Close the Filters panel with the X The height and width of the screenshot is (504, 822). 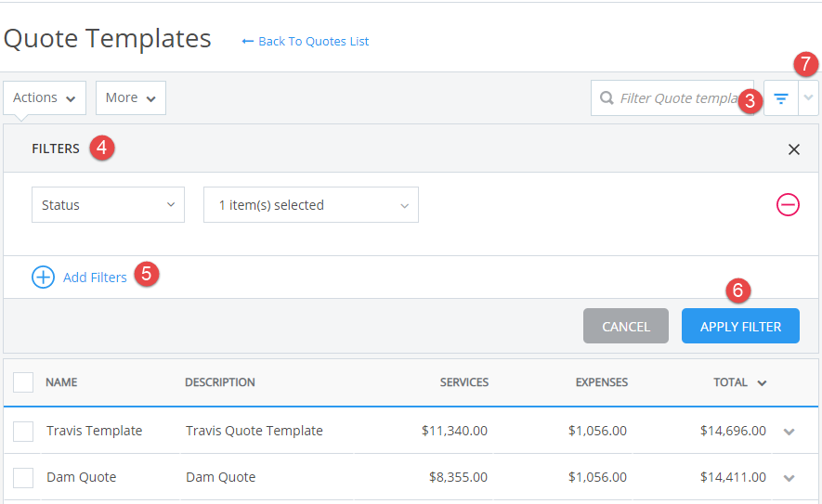tap(794, 149)
